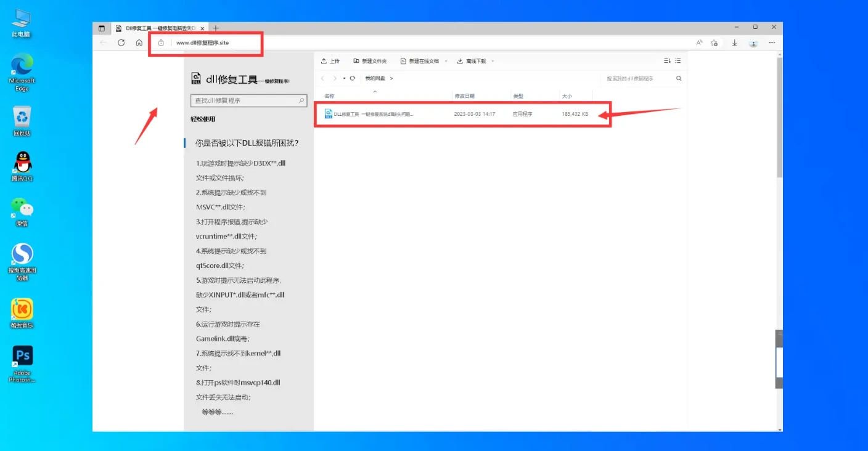Open the 离线下载 dropdown arrow
The height and width of the screenshot is (451, 868).
(491, 61)
